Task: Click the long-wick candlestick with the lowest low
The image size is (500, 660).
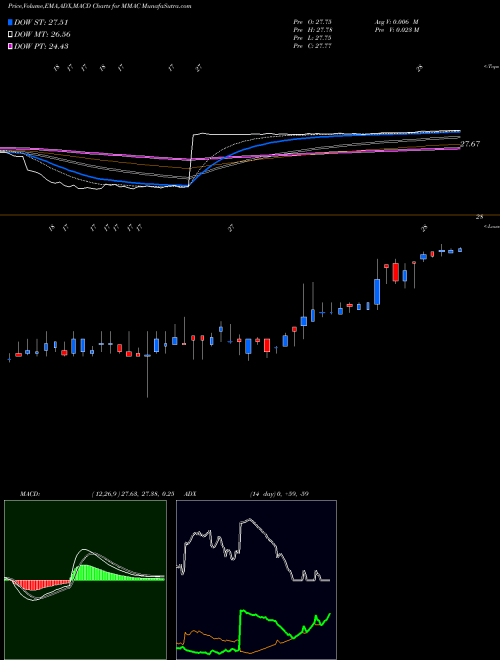Action: (147, 364)
